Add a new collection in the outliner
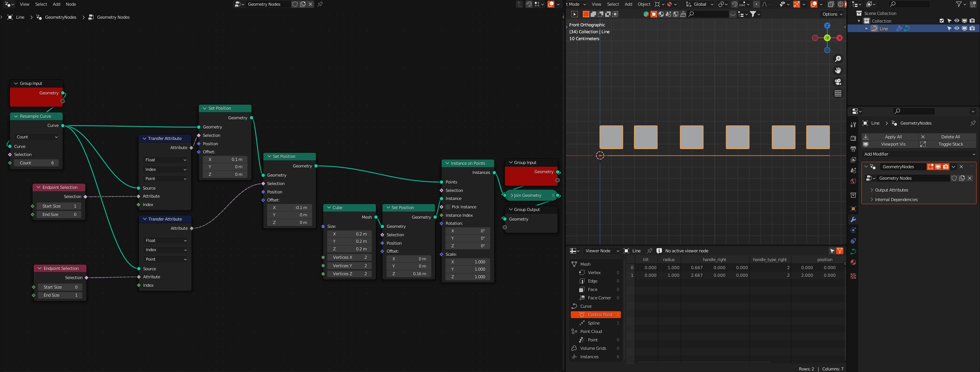 [x=973, y=4]
